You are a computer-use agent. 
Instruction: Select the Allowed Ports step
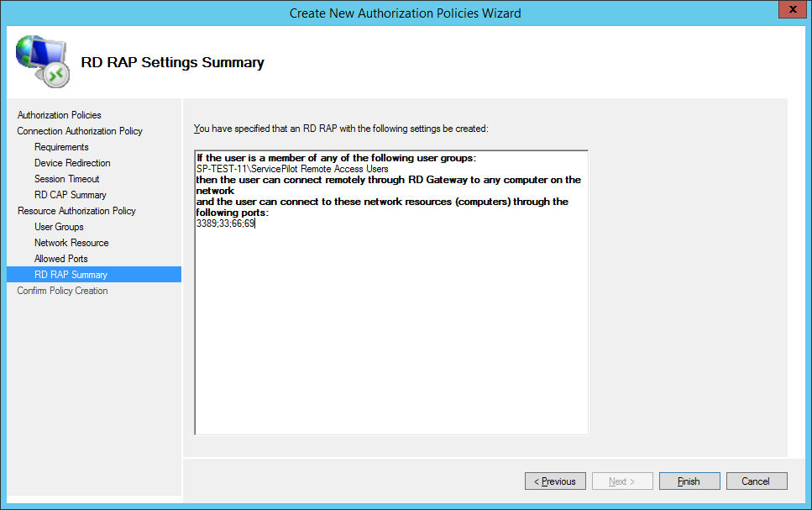coord(60,259)
